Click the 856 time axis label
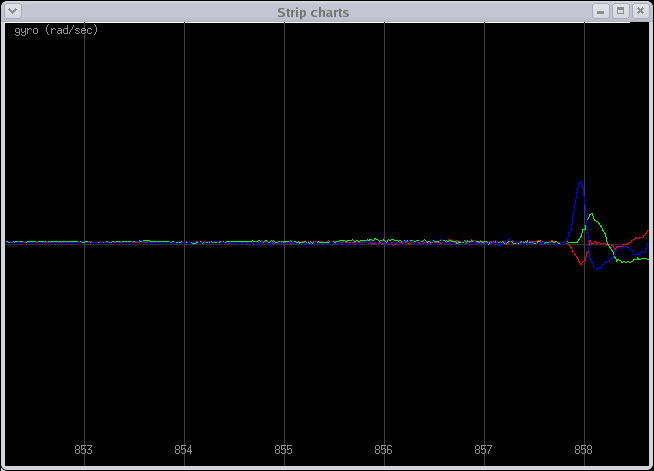The height and width of the screenshot is (471, 654). (x=383, y=450)
